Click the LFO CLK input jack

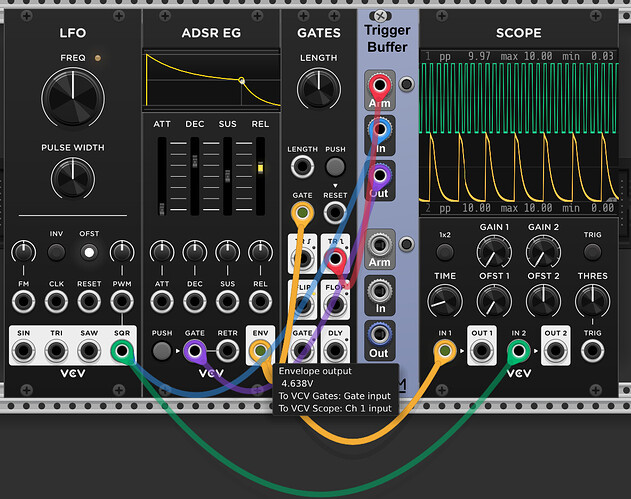[x=56, y=301]
